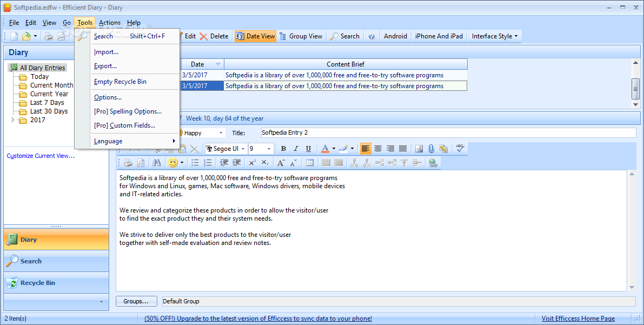Open the Recycle Bin navigation pane button
Image resolution: width=644 pixels, height=325 pixels.
click(56, 283)
